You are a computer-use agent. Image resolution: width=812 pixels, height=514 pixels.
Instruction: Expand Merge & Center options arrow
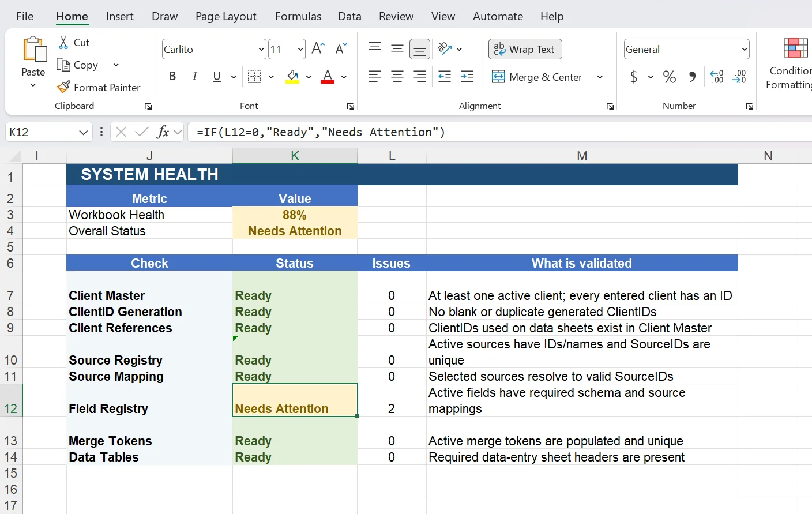point(600,77)
